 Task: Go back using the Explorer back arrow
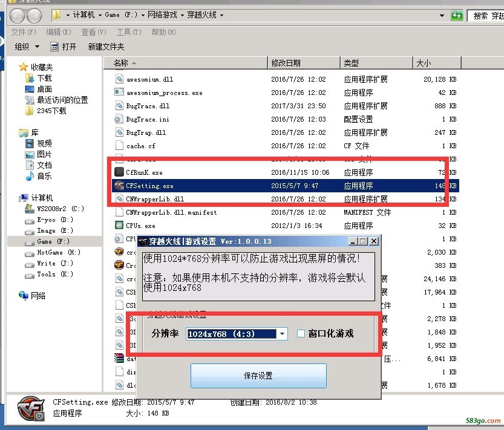tap(17, 16)
